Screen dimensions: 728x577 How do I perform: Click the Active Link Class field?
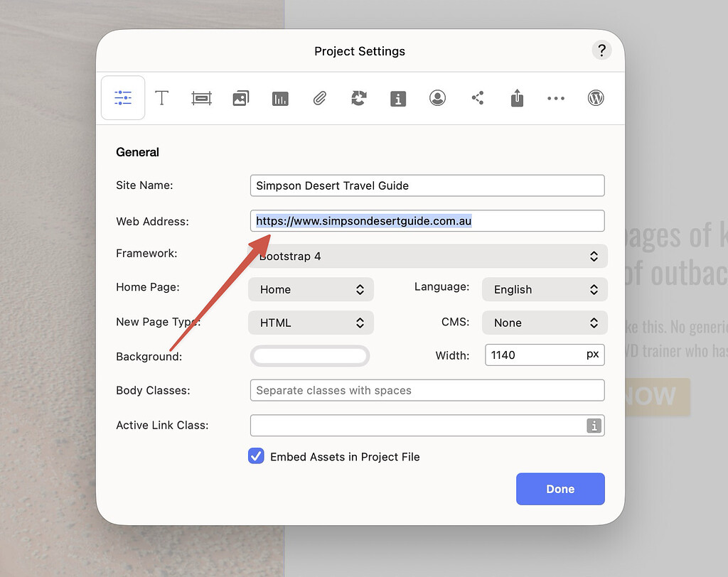coord(427,425)
